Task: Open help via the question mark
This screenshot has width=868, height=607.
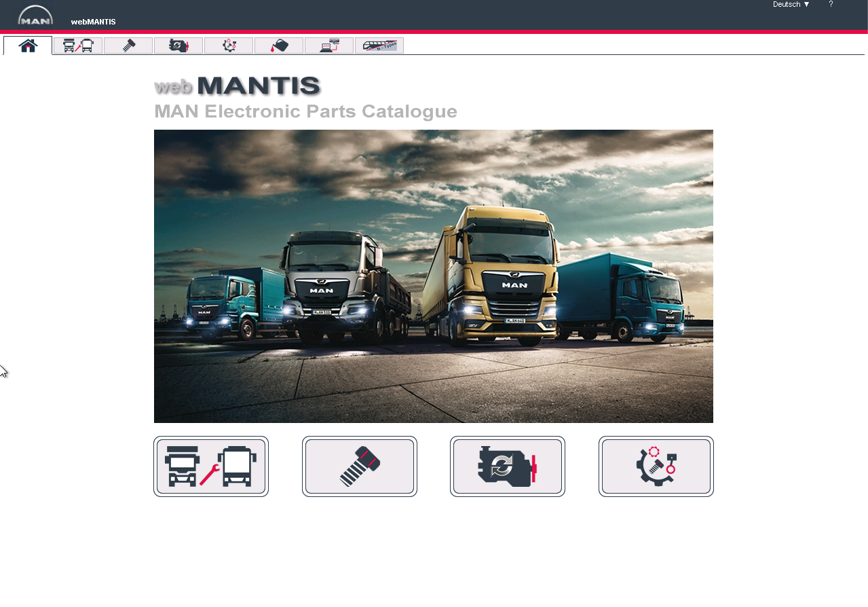Action: pos(831,5)
